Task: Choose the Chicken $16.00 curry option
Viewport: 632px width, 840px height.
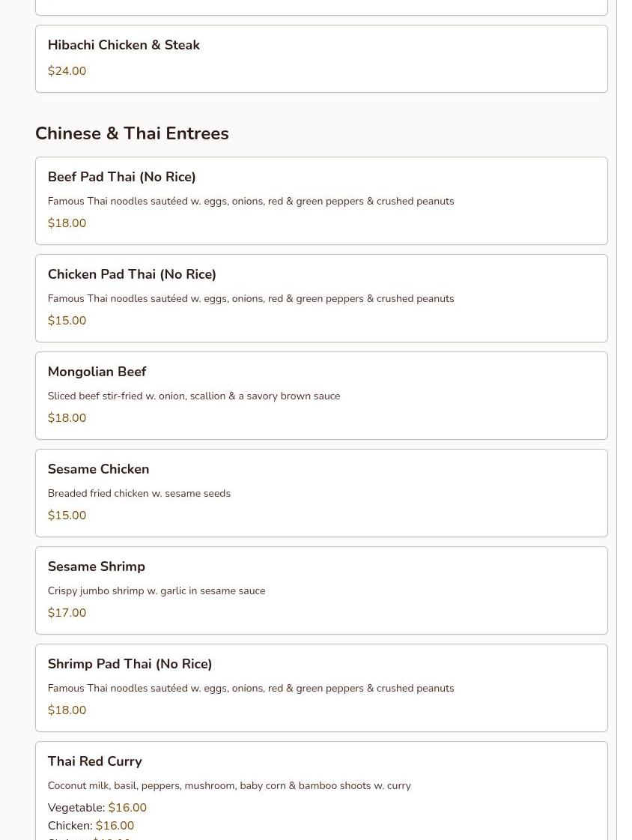Action: tap(91, 826)
